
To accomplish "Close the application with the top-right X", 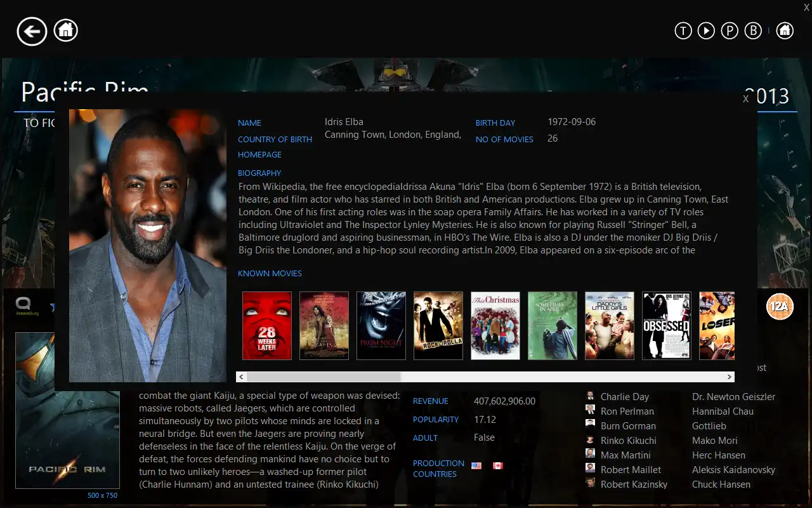I will [x=806, y=8].
